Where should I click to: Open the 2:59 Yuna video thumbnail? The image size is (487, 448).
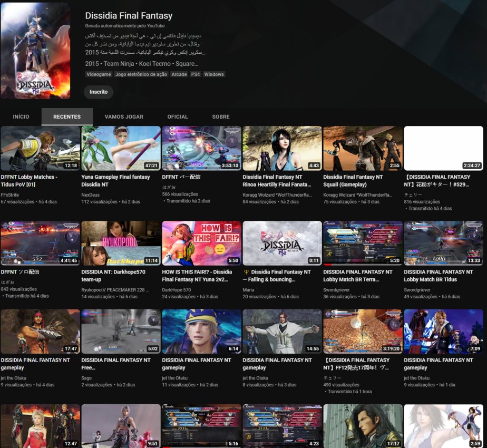tap(444, 426)
